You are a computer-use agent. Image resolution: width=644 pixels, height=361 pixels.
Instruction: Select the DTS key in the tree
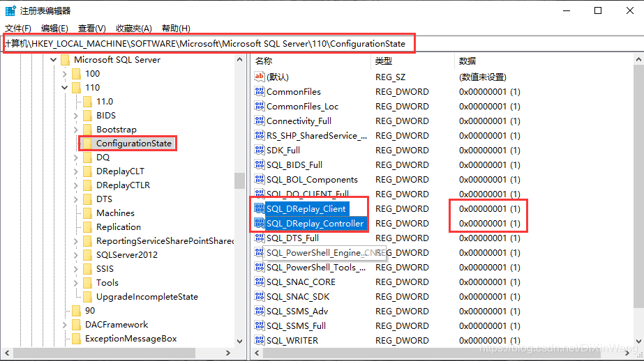coord(105,199)
